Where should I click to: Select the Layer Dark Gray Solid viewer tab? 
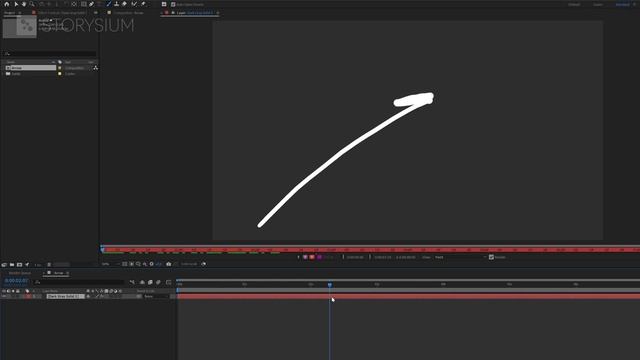[x=195, y=13]
